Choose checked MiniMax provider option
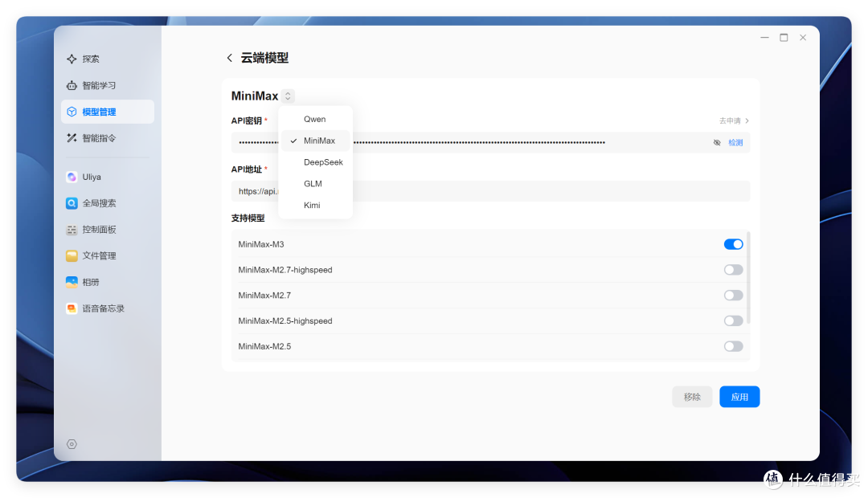Viewport: 868px width, 498px height. pyautogui.click(x=316, y=141)
